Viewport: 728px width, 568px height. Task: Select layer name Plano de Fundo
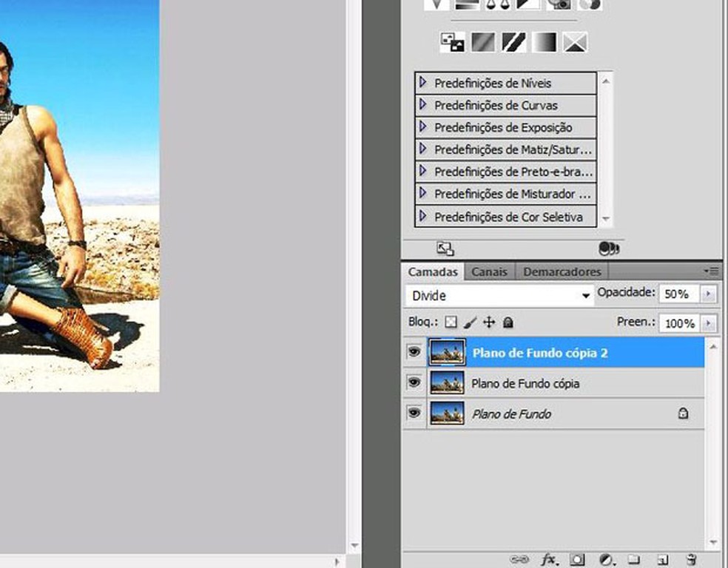(x=511, y=414)
